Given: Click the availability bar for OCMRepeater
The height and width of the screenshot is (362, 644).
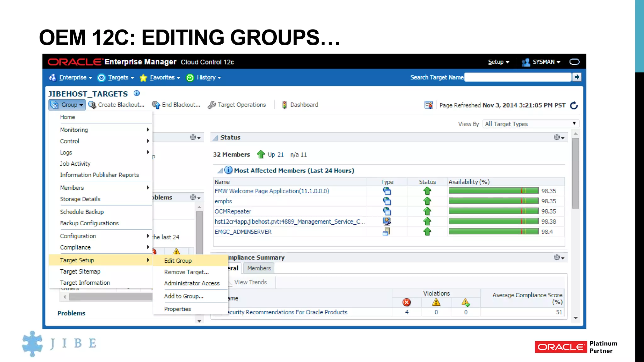Looking at the screenshot, I should click(493, 211).
